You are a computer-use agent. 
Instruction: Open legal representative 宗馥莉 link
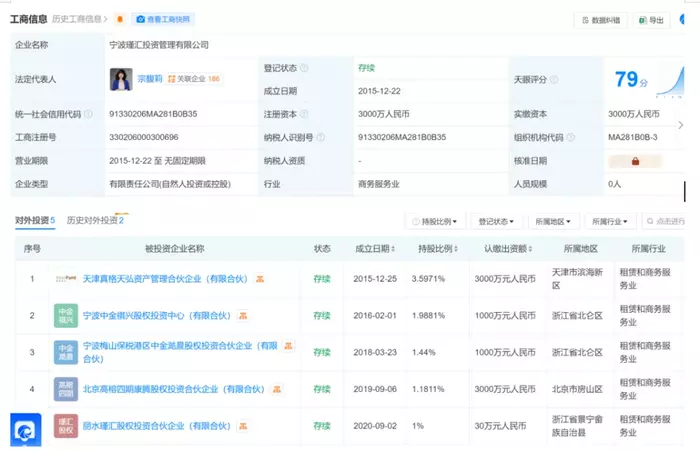(149, 78)
